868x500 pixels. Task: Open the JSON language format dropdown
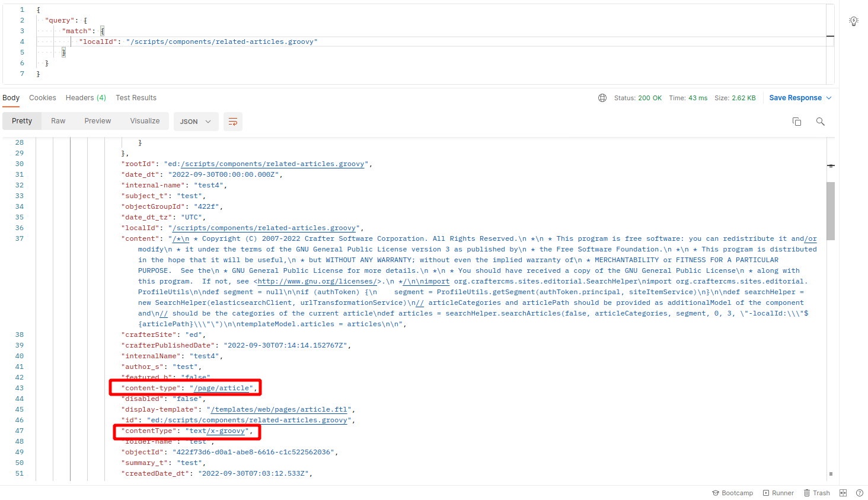tap(196, 121)
